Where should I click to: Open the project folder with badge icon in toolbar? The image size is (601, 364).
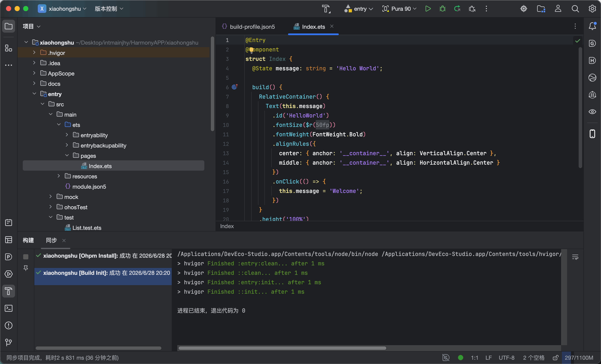(541, 9)
